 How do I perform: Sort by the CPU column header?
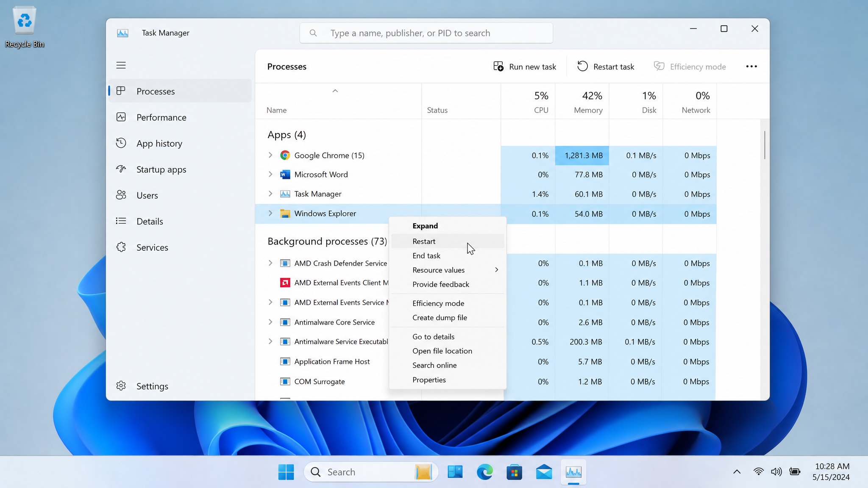pyautogui.click(x=528, y=101)
